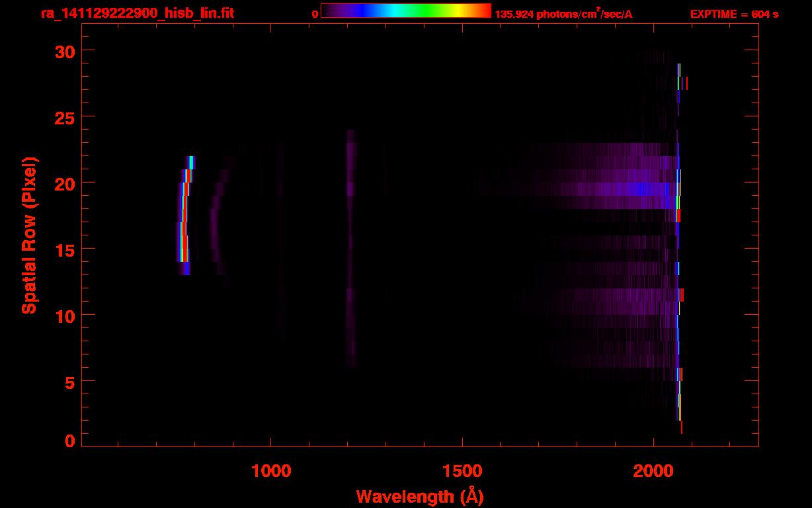Click the blue peak near 1970 Å row 19
This screenshot has width=812, height=508.
(x=641, y=189)
